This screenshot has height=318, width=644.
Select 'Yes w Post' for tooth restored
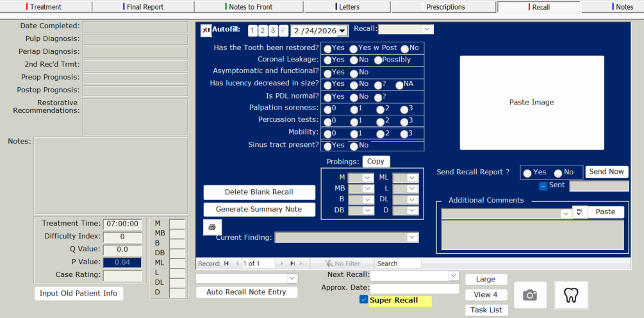354,49
